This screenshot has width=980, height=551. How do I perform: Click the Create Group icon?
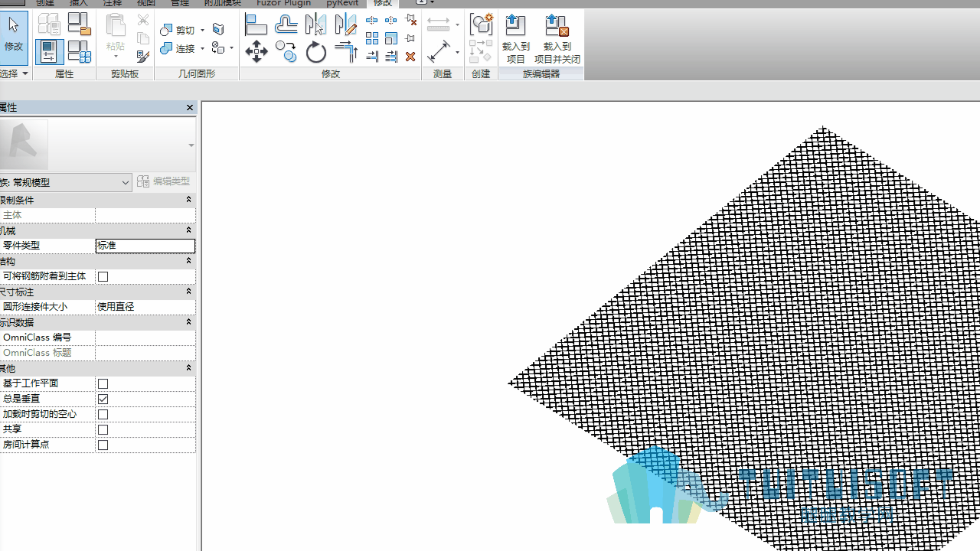point(482,24)
